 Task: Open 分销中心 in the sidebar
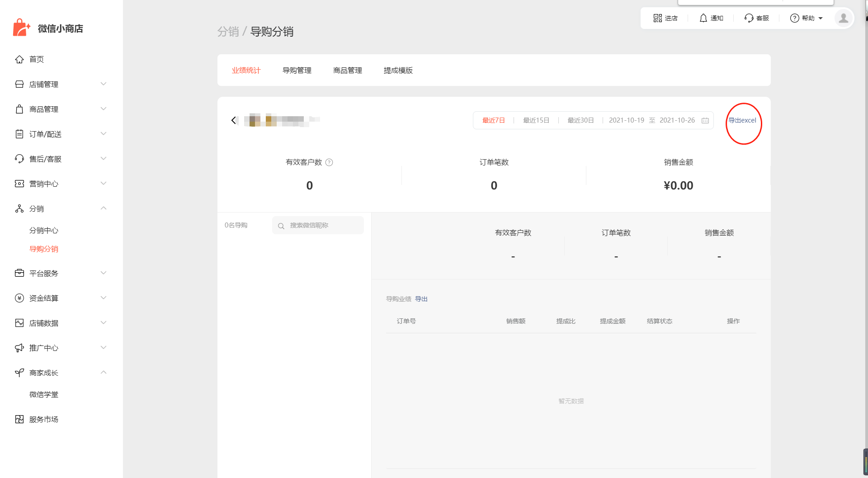[x=44, y=230]
